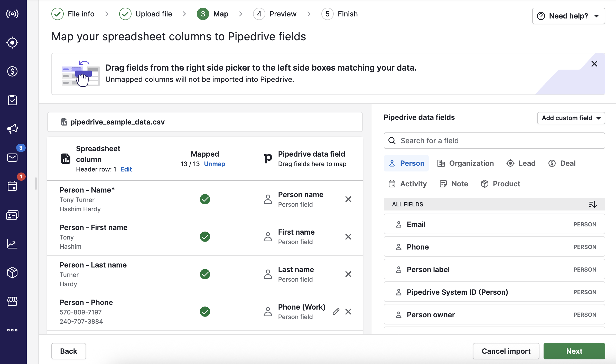Click the Back button
The width and height of the screenshot is (616, 364).
[x=69, y=351]
